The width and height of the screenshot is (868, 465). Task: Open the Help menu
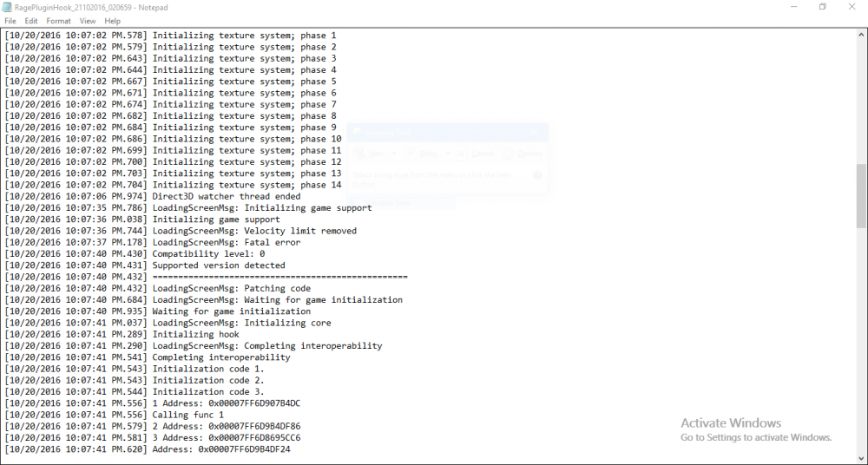click(x=112, y=21)
